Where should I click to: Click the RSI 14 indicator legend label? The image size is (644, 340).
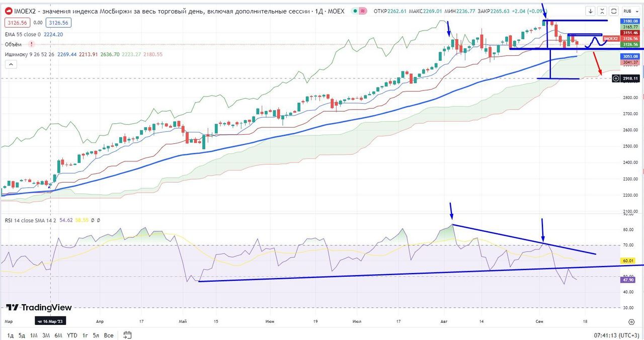15,220
